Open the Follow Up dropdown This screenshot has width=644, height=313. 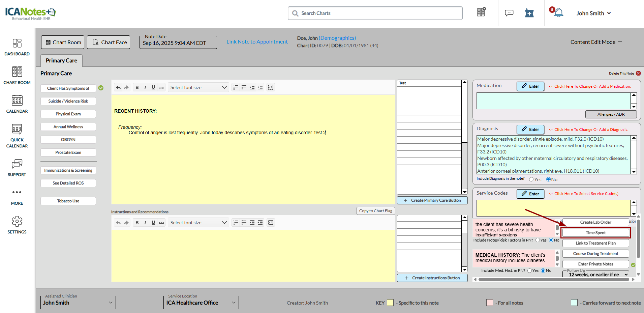tap(596, 274)
